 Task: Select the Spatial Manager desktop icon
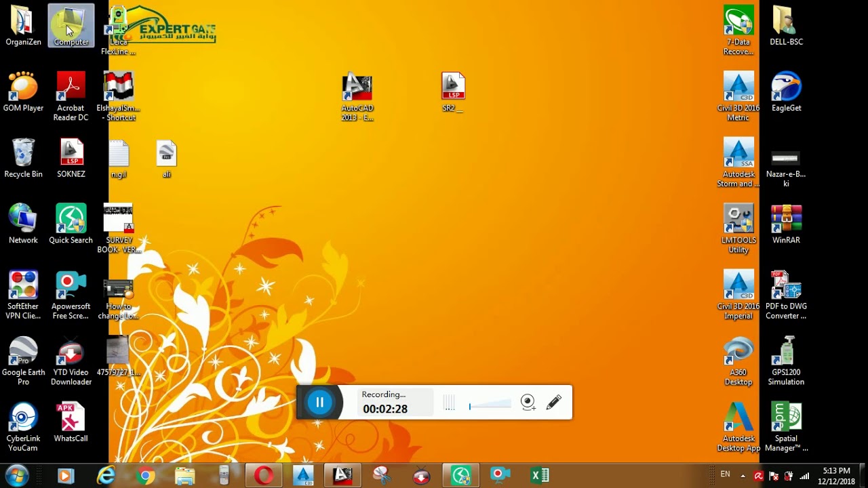[786, 427]
